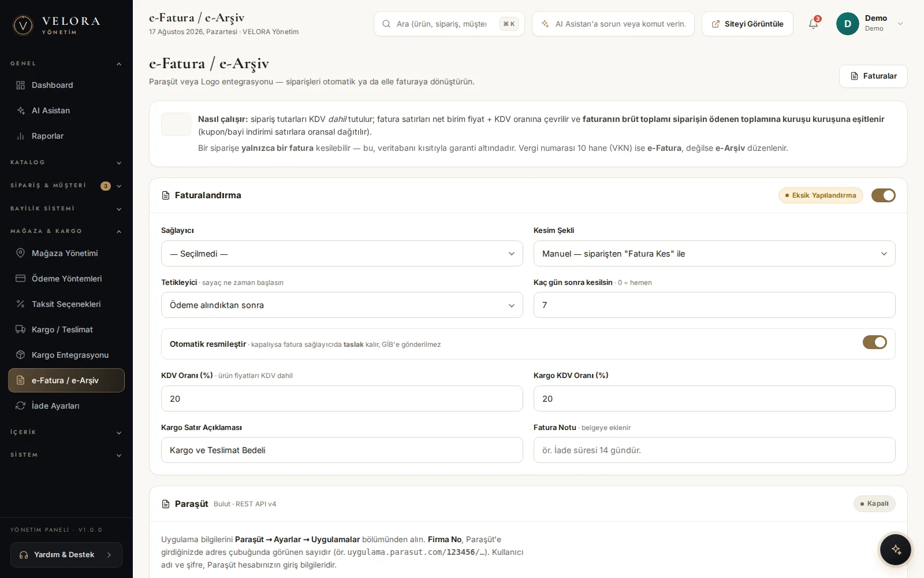Click the Demo user avatar
Image resolution: width=924 pixels, height=578 pixels.
click(x=848, y=24)
